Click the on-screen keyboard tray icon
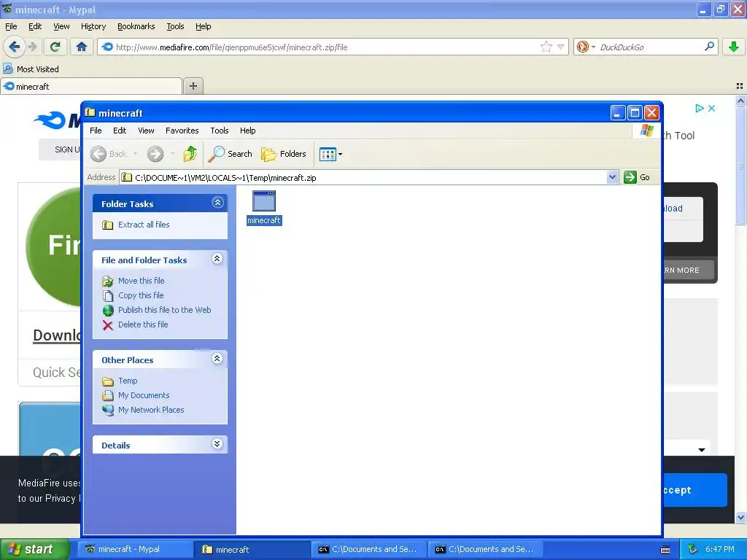 [x=665, y=550]
